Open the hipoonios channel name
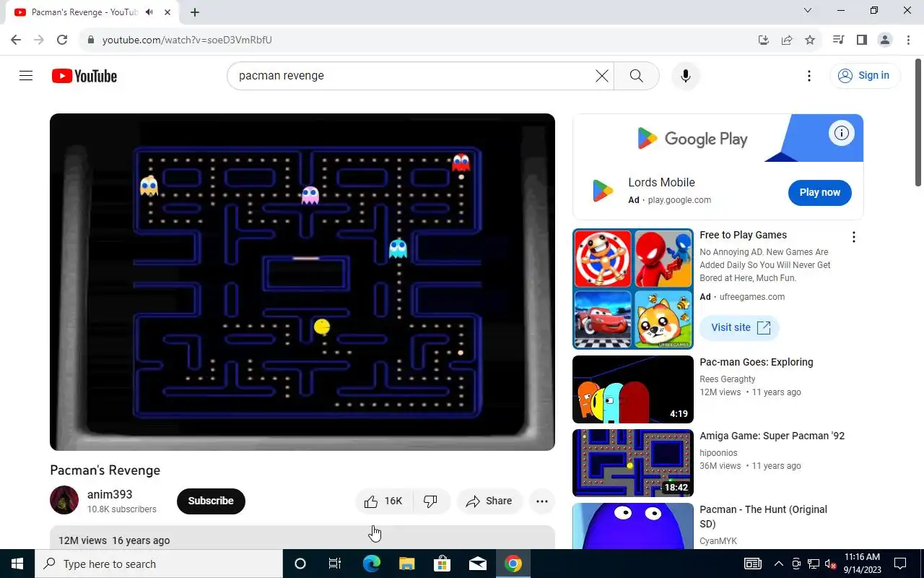Screen dimensions: 924x578 (x=718, y=453)
